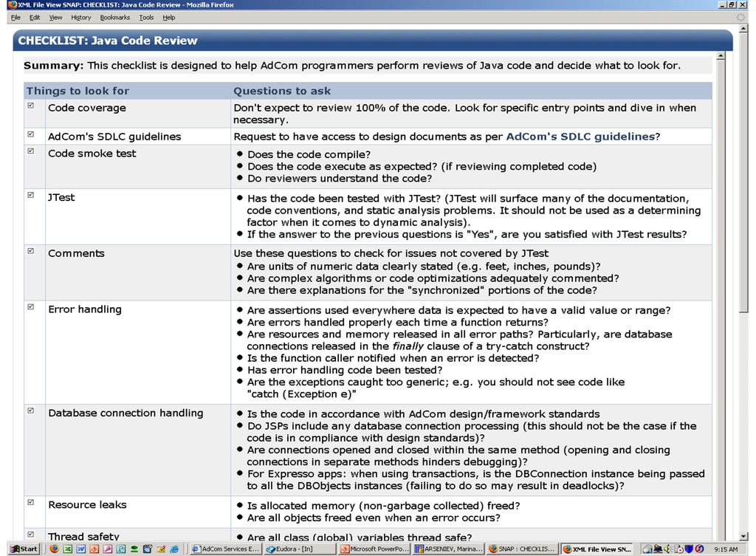Image resolution: width=756 pixels, height=556 pixels.
Task: Click the 'CHECKLIST: Java Code Review' heading
Action: point(108,41)
